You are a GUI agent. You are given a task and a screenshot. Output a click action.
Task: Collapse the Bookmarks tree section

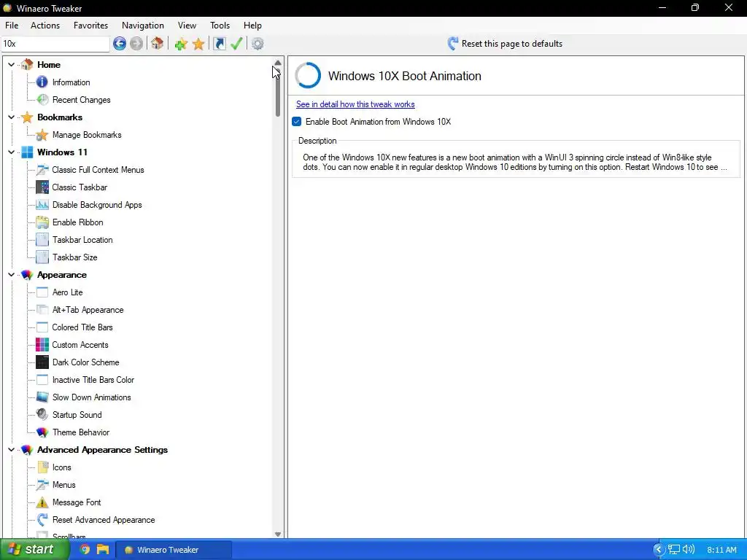tap(12, 117)
